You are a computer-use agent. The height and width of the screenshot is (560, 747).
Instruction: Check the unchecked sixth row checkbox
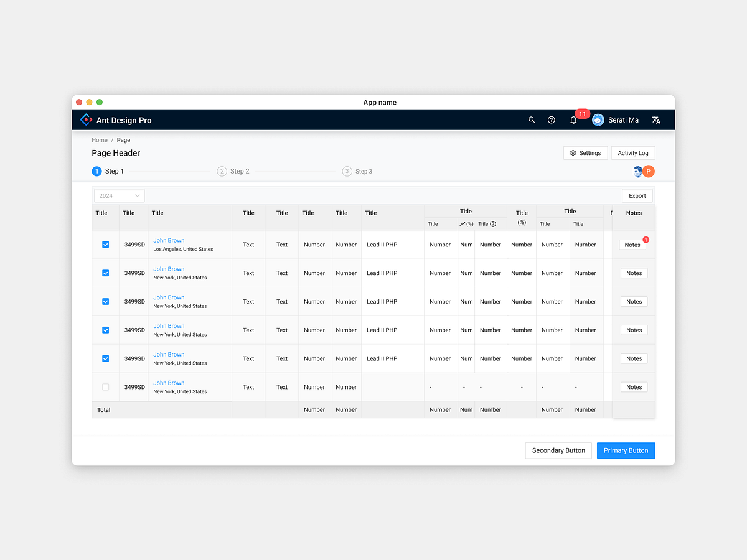pos(105,387)
